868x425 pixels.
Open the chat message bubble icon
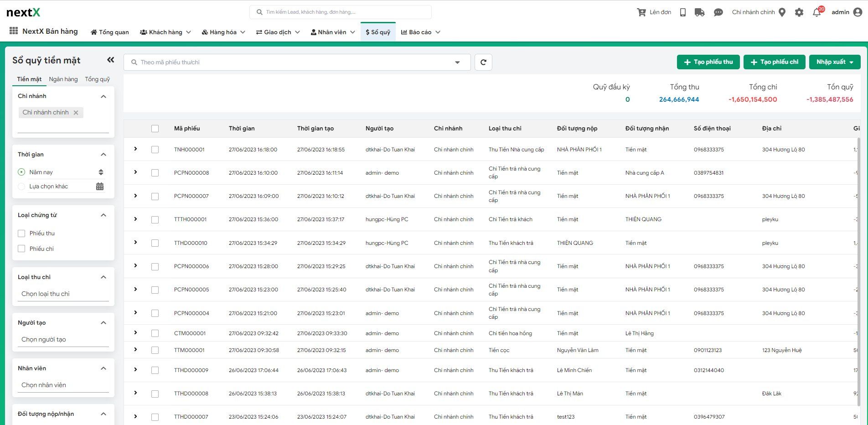718,13
